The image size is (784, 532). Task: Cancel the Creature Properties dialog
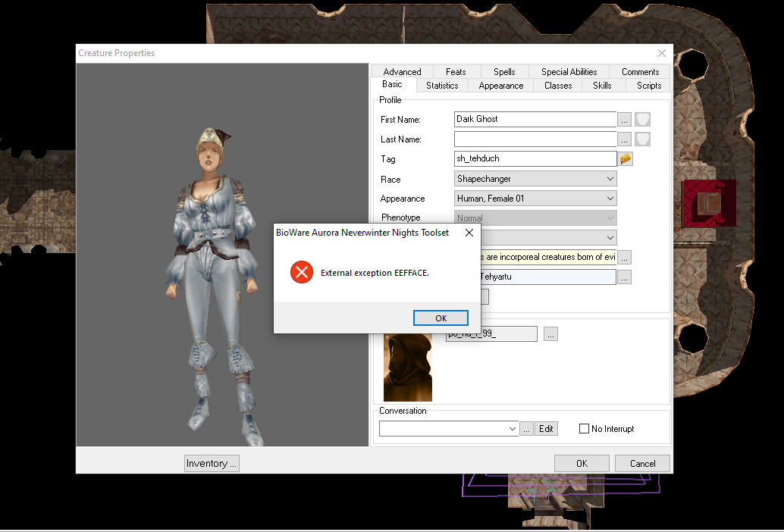click(641, 463)
